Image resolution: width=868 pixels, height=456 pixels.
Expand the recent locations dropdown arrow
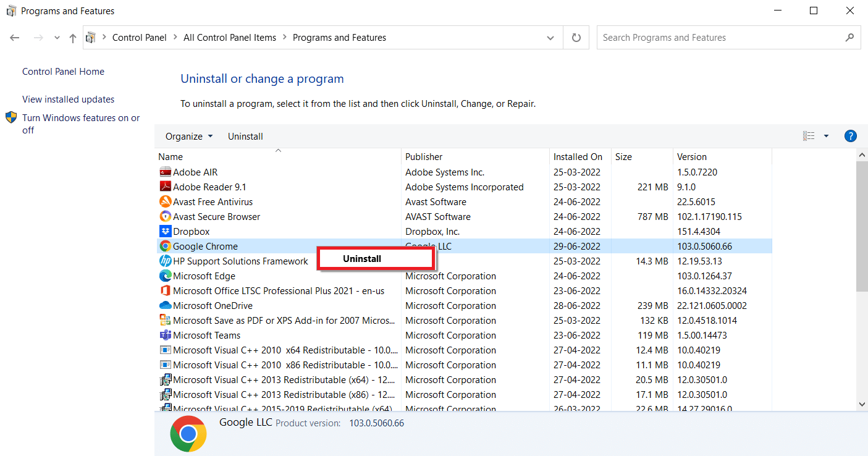point(57,38)
